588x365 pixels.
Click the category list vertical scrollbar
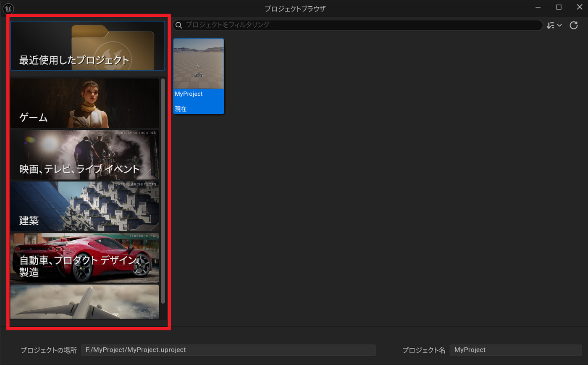coord(163,191)
